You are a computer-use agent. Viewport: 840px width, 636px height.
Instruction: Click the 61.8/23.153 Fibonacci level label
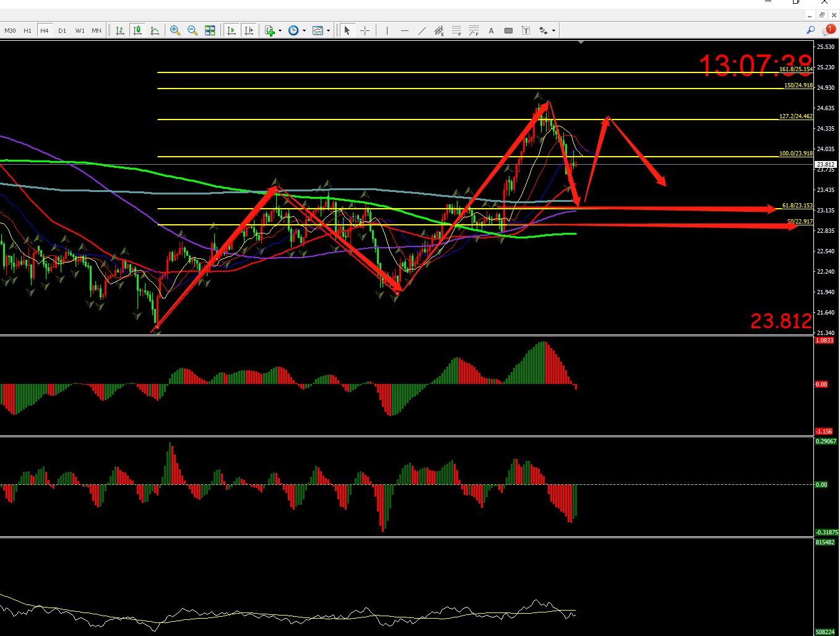click(797, 205)
